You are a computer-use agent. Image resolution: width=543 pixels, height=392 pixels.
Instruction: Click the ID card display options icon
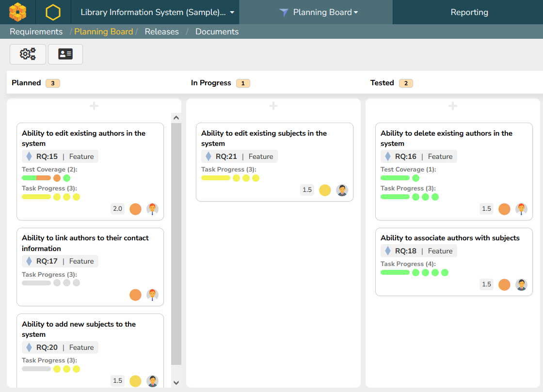point(65,54)
